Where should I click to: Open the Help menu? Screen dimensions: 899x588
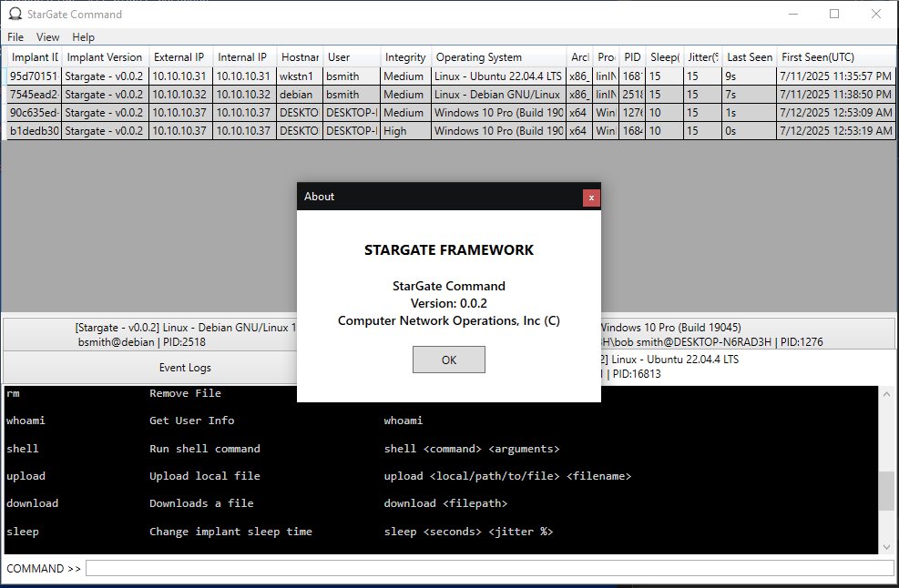(x=83, y=37)
